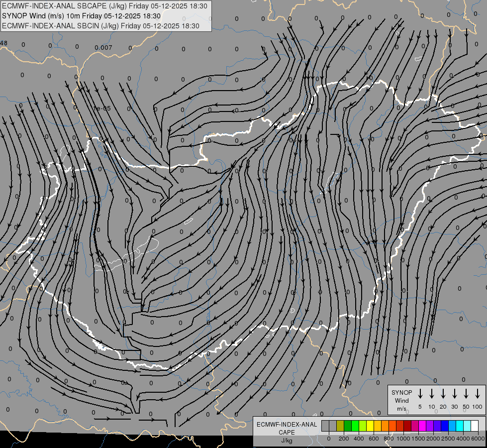Click the SYNOP Wind 10m title line
Viewport: 487px width, 448px height.
coord(81,16)
